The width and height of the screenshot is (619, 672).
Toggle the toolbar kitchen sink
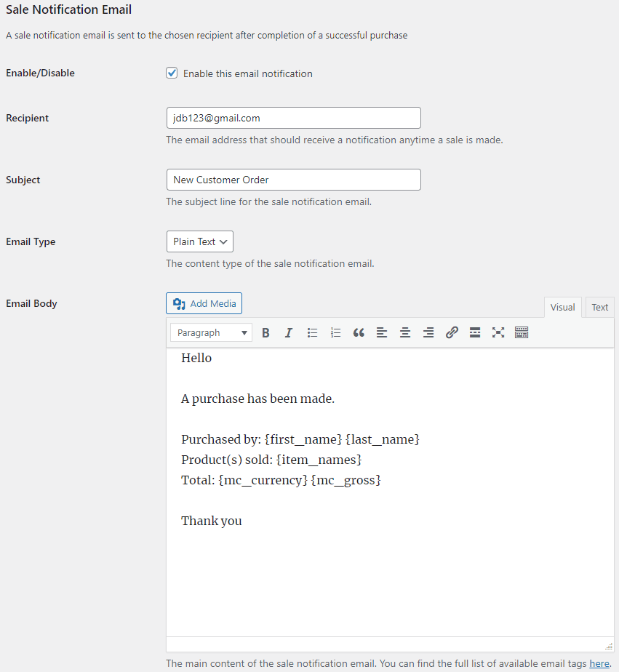click(x=522, y=332)
